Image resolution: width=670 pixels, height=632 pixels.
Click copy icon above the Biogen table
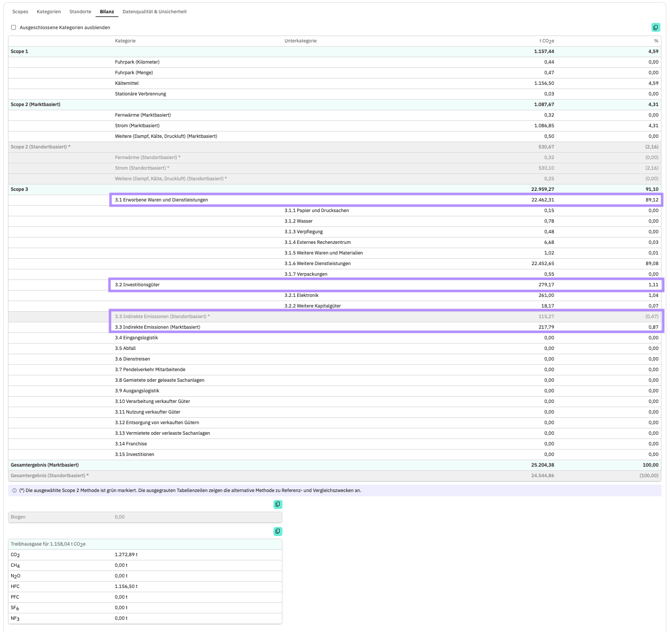(278, 504)
